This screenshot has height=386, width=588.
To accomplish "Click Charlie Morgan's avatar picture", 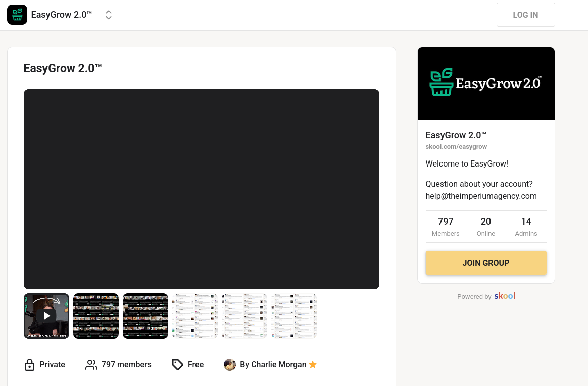I will coord(230,365).
